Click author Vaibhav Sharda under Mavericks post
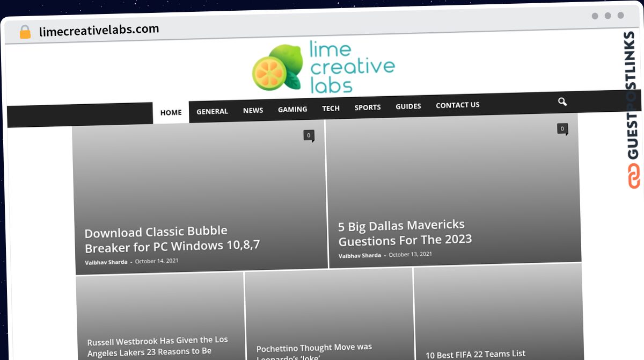The height and width of the screenshot is (360, 644). coord(360,255)
